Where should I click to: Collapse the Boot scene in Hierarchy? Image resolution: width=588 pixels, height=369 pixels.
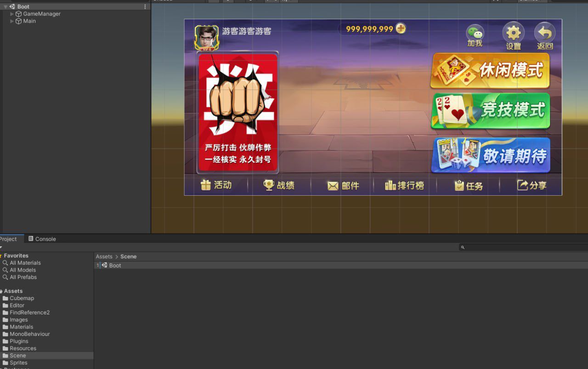[6, 7]
